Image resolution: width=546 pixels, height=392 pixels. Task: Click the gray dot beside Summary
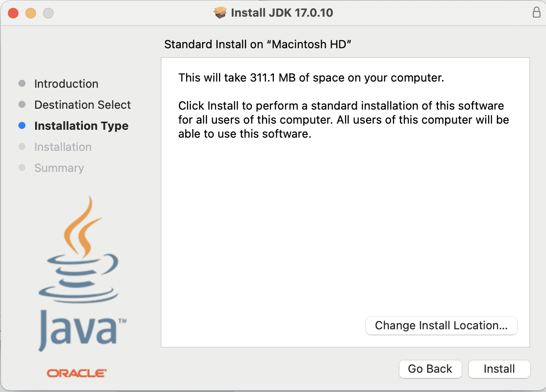[22, 168]
